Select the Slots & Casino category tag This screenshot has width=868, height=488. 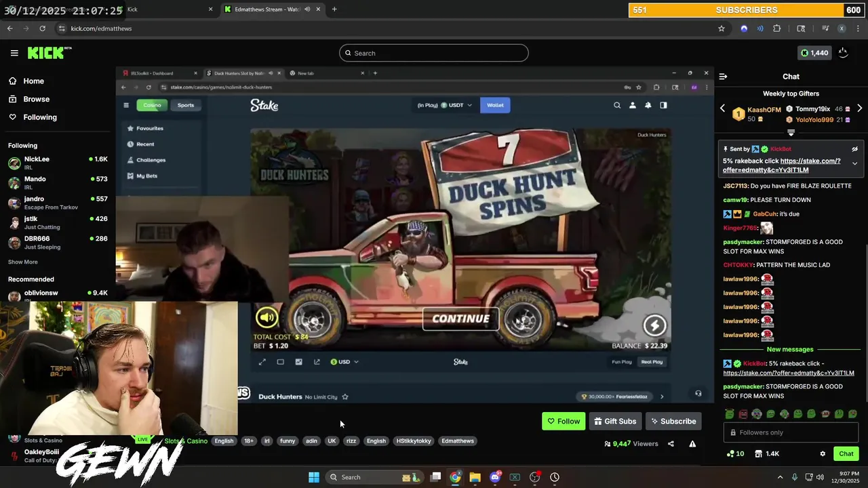tap(186, 441)
